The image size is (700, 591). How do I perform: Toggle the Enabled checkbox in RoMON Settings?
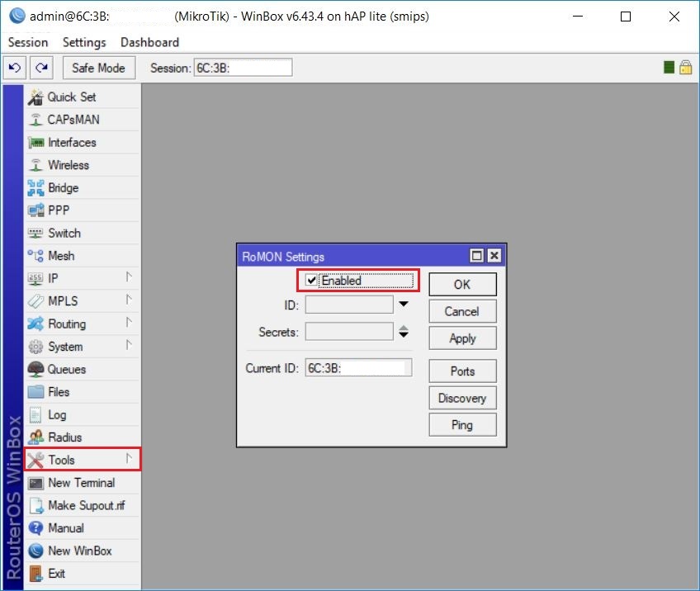pos(311,281)
